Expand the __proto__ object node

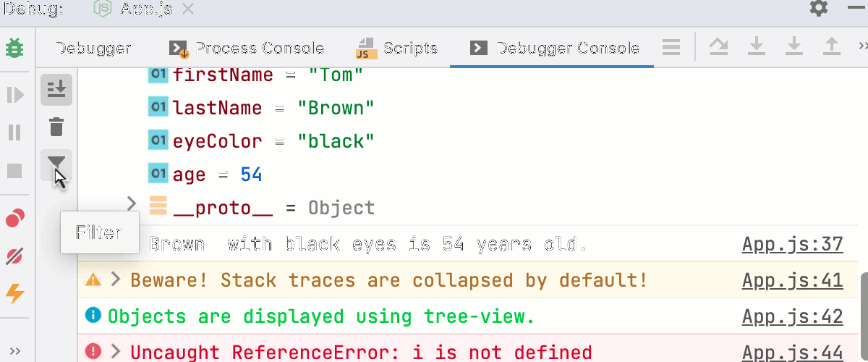(x=132, y=204)
